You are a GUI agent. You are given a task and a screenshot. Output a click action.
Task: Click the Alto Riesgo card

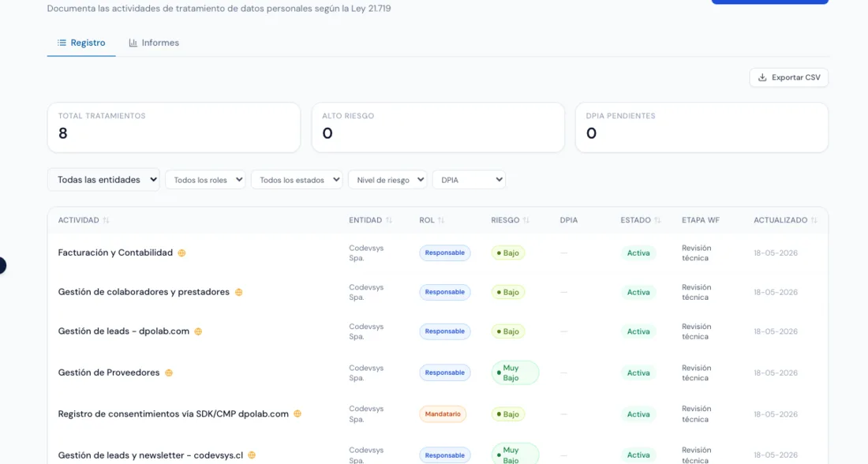438,127
